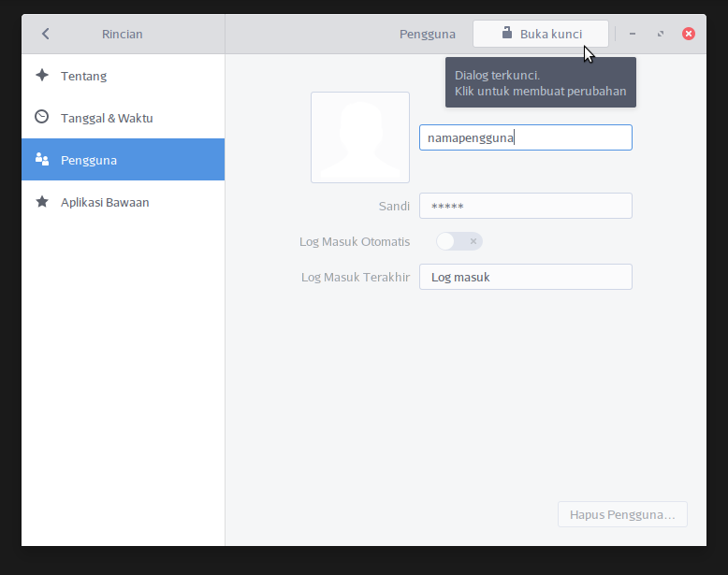Click the clock icon for Tanggal & Waktu
This screenshot has width=728, height=575.
(x=42, y=118)
